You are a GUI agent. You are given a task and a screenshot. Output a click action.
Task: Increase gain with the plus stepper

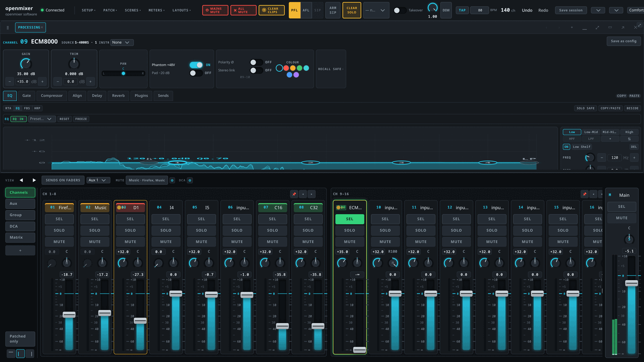point(42,82)
